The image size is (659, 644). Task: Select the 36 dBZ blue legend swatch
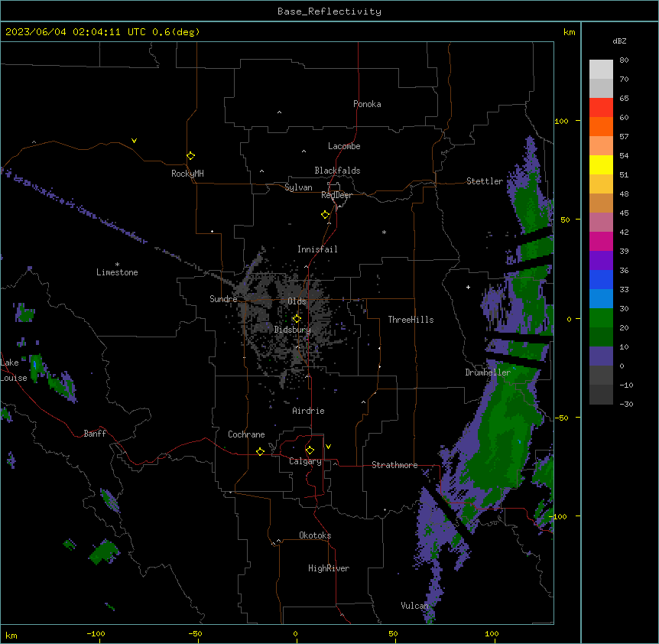[601, 279]
